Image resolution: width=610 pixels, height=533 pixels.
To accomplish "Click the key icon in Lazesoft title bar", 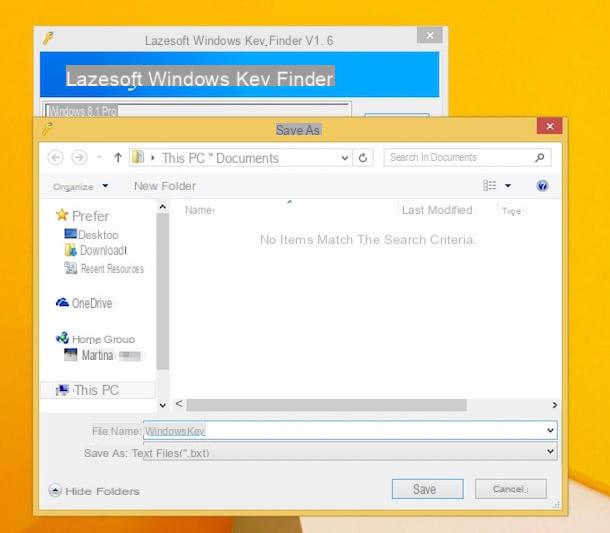I will click(49, 38).
